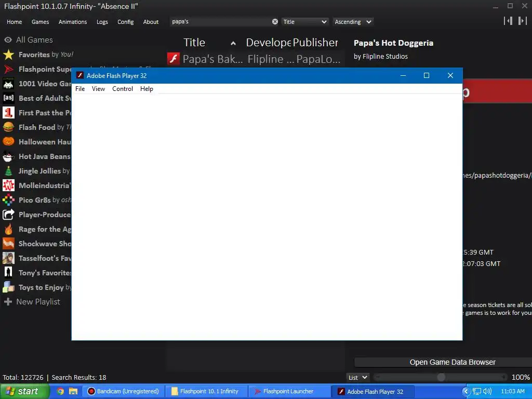Screen dimensions: 532x399
Task: Click the Flash icon beside Papa's Bak... row
Action: (174, 59)
